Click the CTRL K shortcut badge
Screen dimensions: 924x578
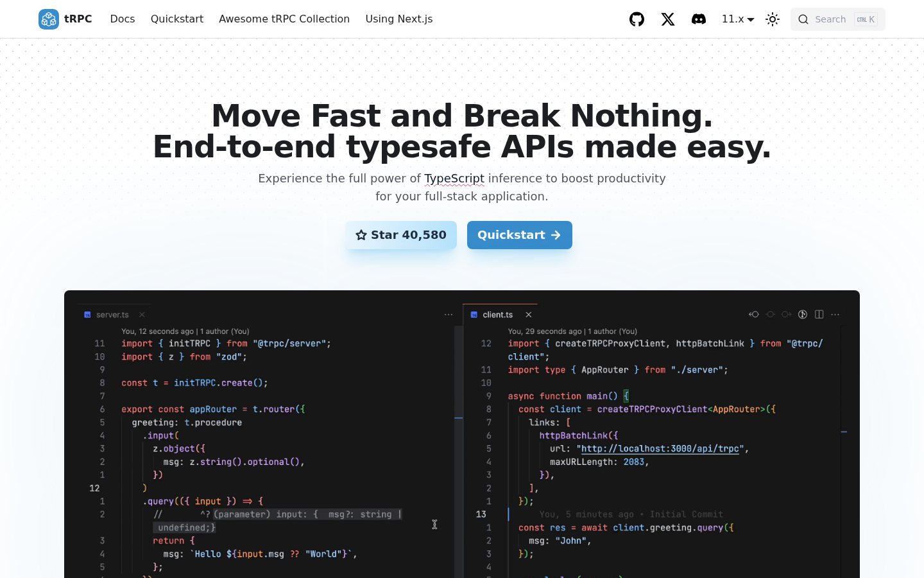[866, 19]
